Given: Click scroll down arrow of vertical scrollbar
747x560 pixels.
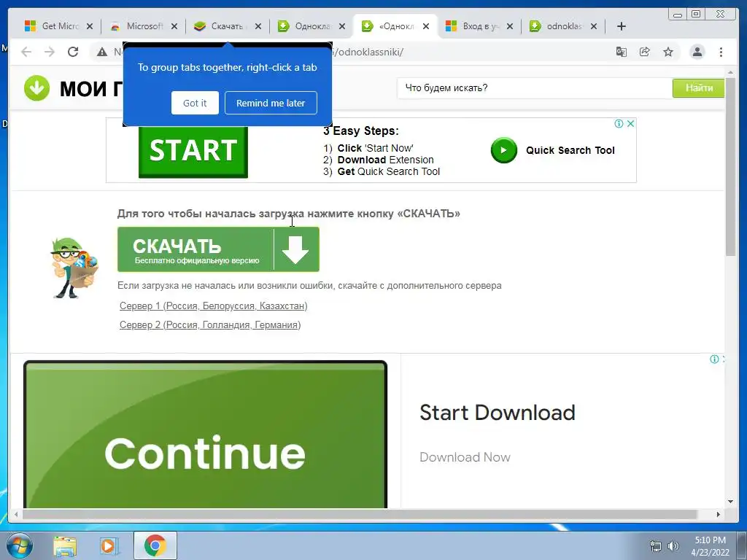Looking at the screenshot, I should tap(730, 502).
